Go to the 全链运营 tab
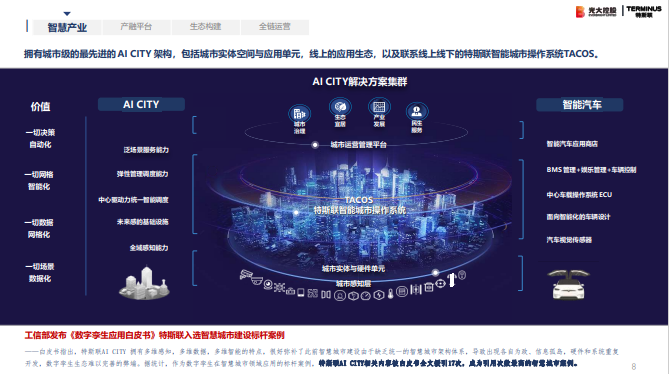Viewport: 669px width, 374px height. coord(274,27)
